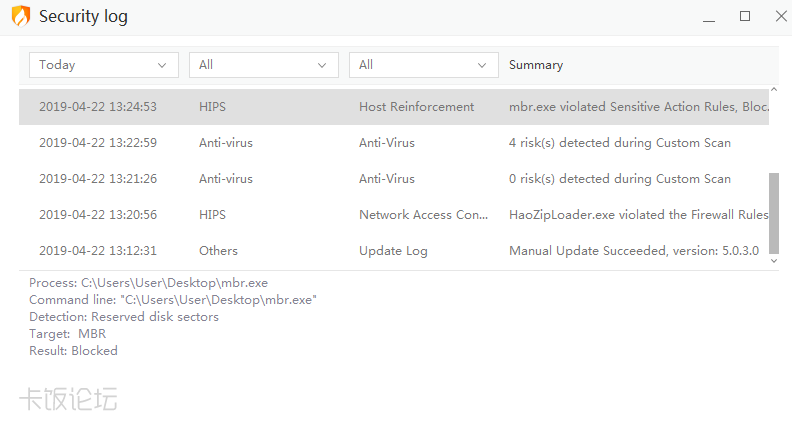The image size is (792, 422).
Task: Click the orange shield logo icon
Action: coord(21,16)
